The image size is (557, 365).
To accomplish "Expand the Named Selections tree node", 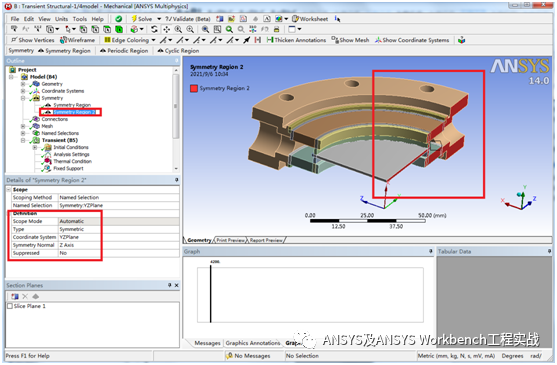I will point(23,133).
